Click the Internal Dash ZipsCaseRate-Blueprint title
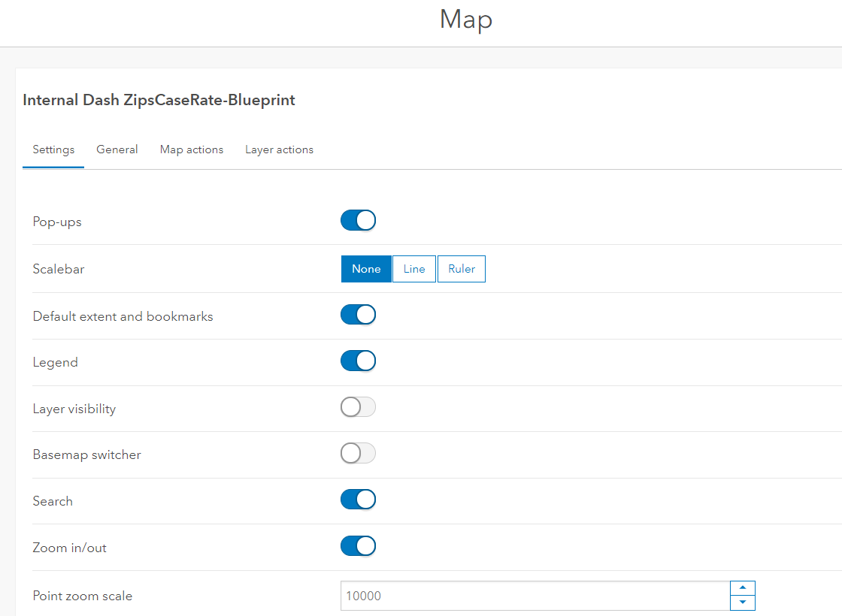 coord(159,100)
